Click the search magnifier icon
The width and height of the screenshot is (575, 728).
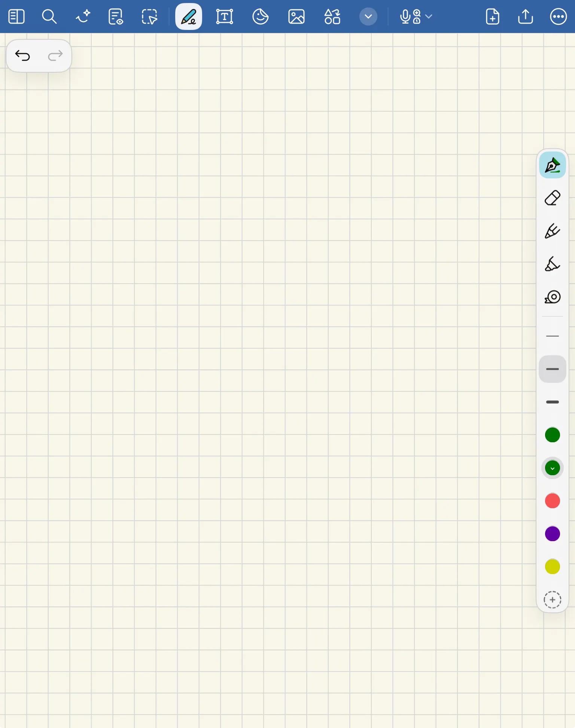click(49, 17)
